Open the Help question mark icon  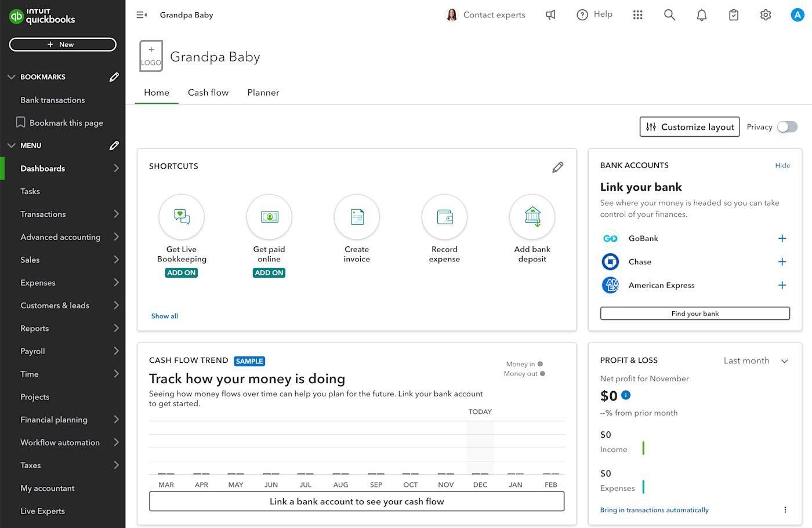click(582, 15)
